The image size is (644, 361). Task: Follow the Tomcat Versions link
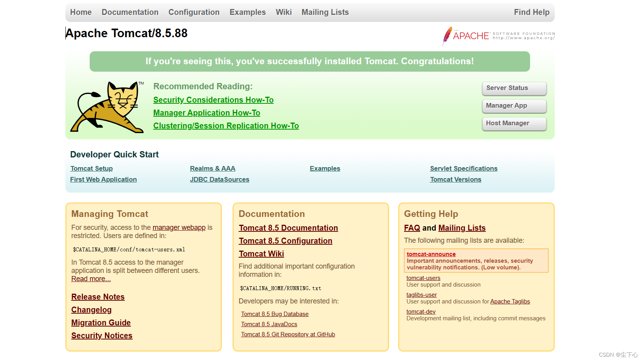[x=456, y=179]
